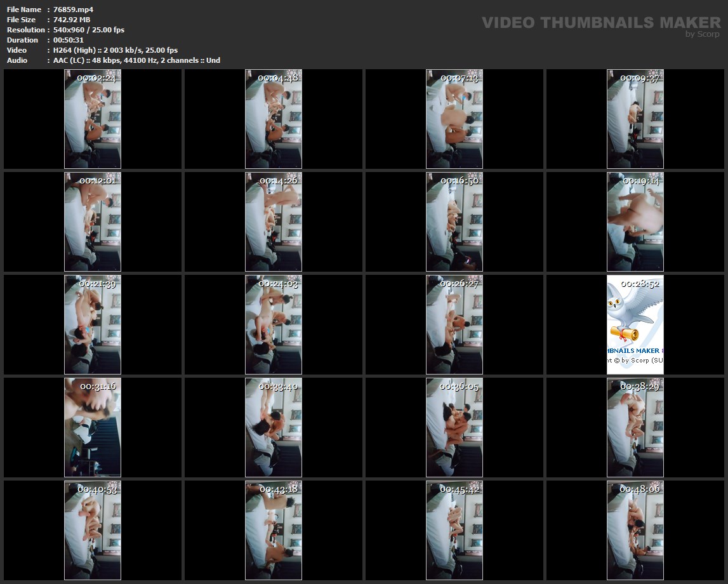Image resolution: width=728 pixels, height=584 pixels.
Task: Click the VIDEO THUMBNAILS MAKER watermark title
Action: pos(600,23)
